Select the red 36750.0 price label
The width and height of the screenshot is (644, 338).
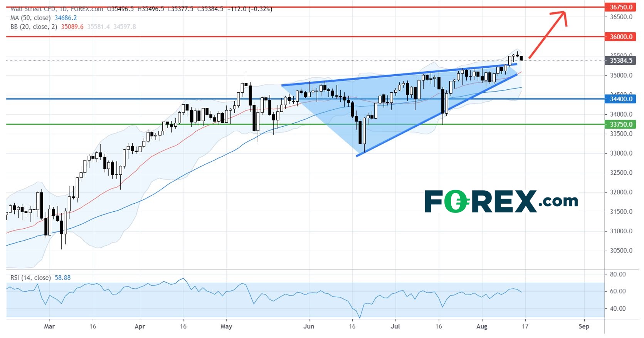(x=620, y=7)
